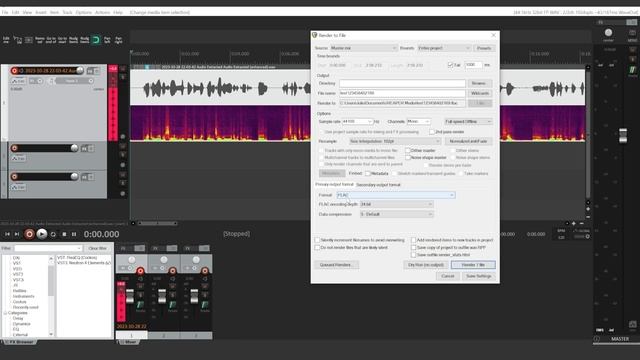Go to project start transport button
Viewport: 640px width, 360px height.
[x=7, y=234]
